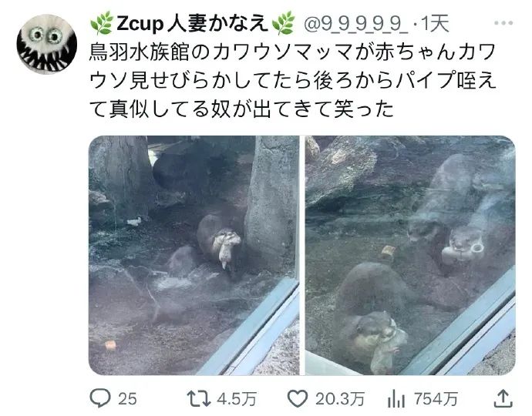Image resolution: width=532 pixels, height=416 pixels.
Task: Click the like count 20.3万
Action: coord(340,399)
